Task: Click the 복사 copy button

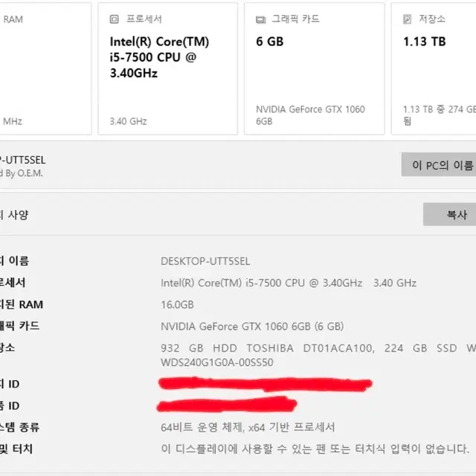Action: pyautogui.click(x=449, y=214)
